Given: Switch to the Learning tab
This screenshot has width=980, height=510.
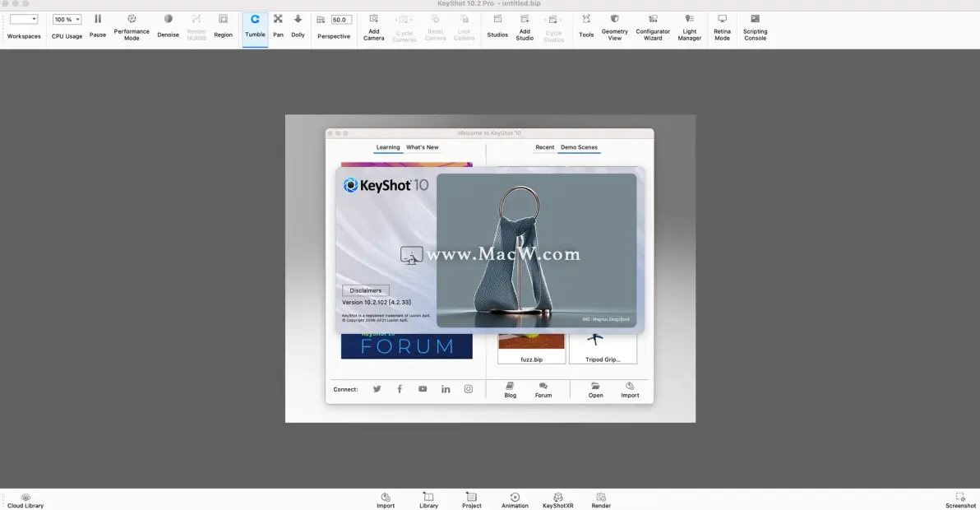Looking at the screenshot, I should [388, 147].
